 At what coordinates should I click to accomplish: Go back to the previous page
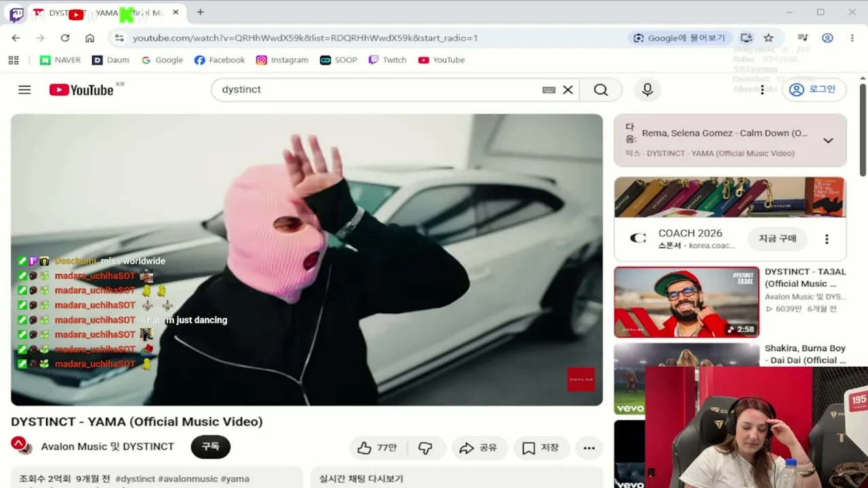click(16, 38)
